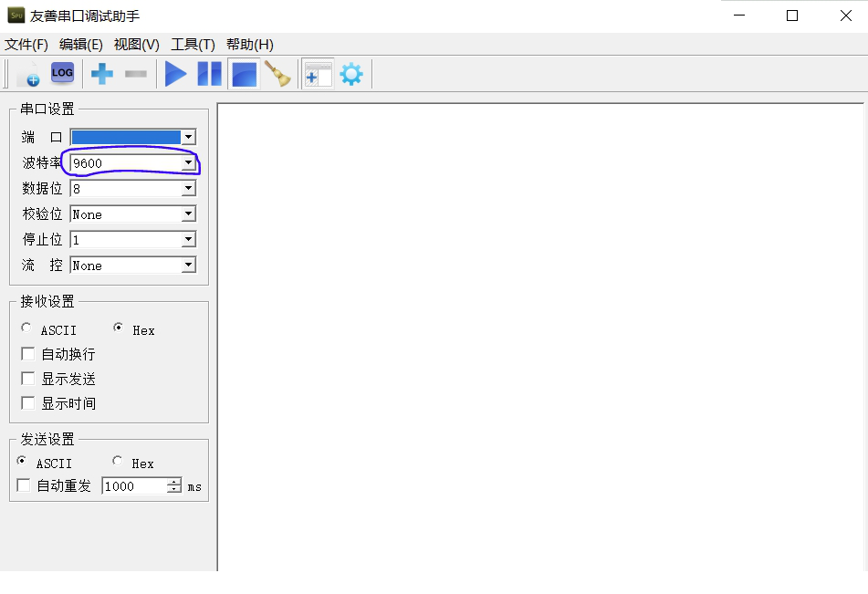Close the 友善串口调试助手 window
Image resolution: width=868 pixels, height=594 pixels.
846,16
